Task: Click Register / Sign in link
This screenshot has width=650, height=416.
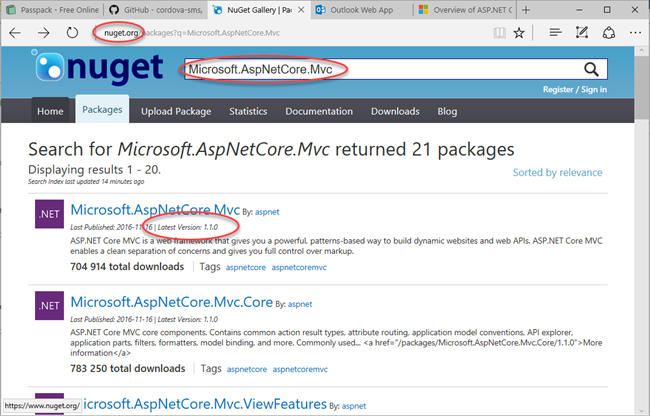Action: [575, 89]
